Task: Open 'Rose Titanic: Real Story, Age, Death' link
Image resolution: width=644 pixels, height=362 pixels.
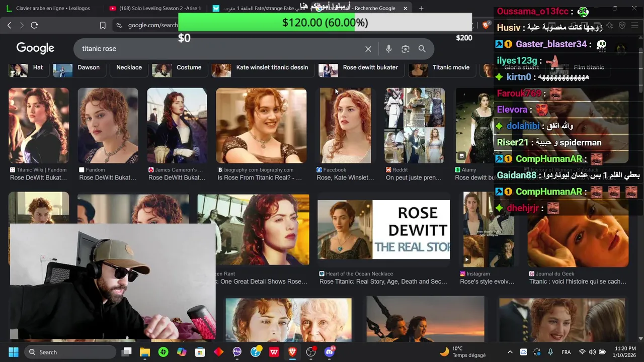Action: coord(383,282)
